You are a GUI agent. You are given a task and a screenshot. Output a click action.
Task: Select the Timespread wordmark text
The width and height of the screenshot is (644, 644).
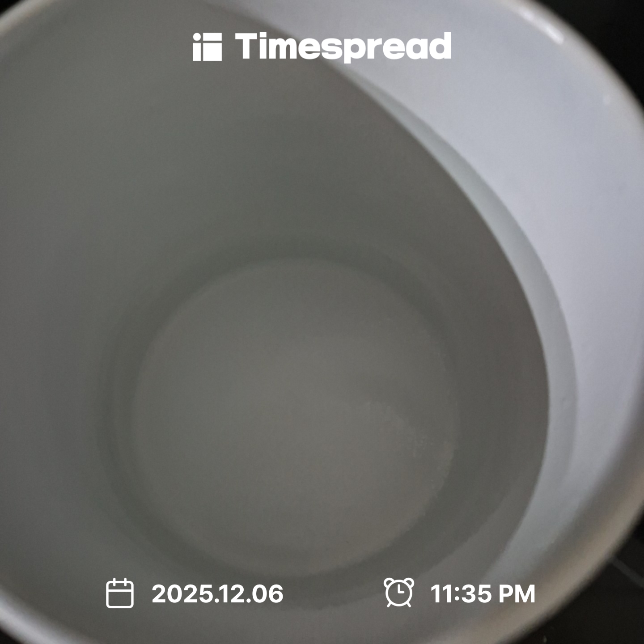(x=343, y=47)
